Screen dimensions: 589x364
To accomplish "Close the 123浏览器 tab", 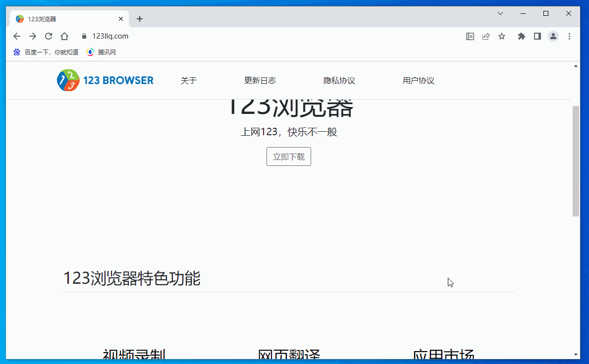I will [x=121, y=19].
